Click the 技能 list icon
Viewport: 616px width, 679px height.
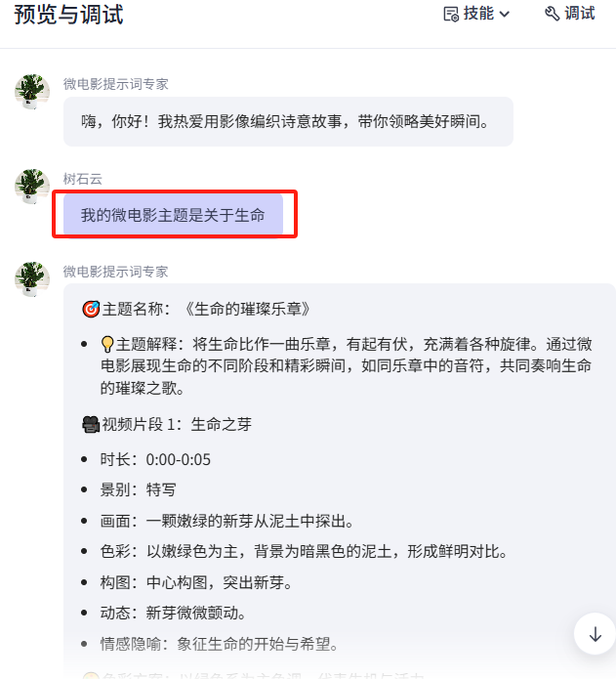coord(451,15)
